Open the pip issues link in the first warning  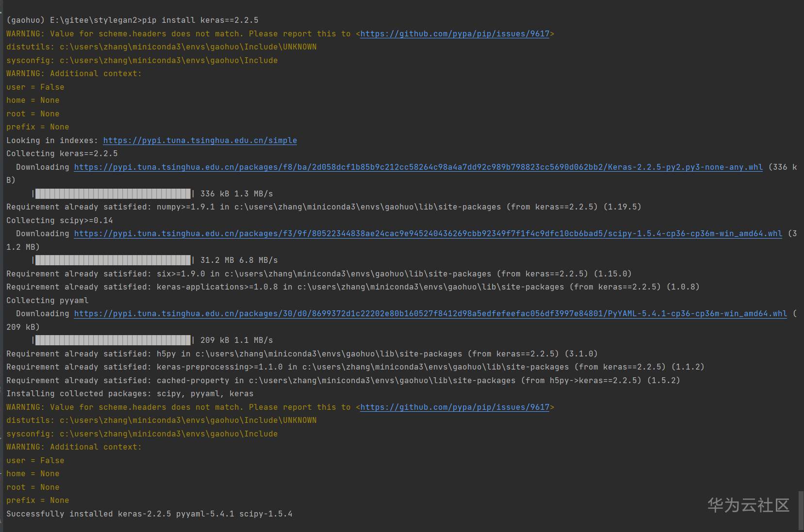(455, 34)
